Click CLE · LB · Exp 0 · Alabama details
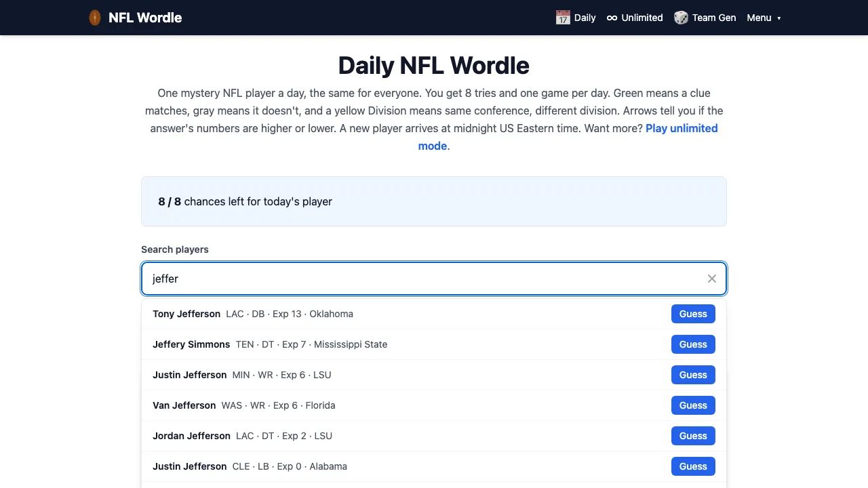Viewport: 868px width, 488px height. pyautogui.click(x=290, y=466)
